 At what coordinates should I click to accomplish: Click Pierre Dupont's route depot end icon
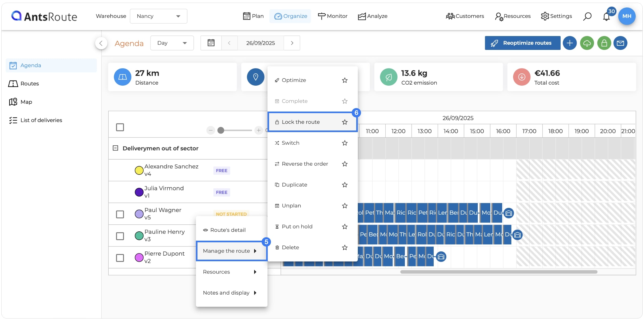coord(441,257)
